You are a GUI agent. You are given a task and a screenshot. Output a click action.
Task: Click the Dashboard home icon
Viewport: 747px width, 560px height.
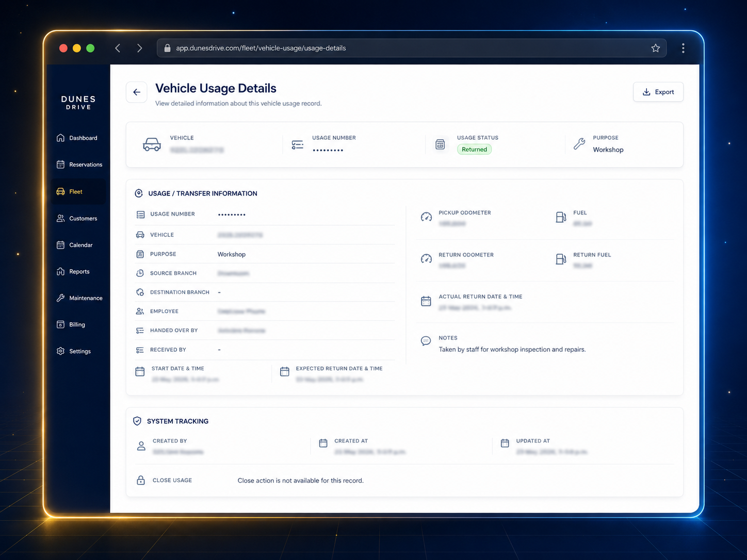(x=60, y=138)
